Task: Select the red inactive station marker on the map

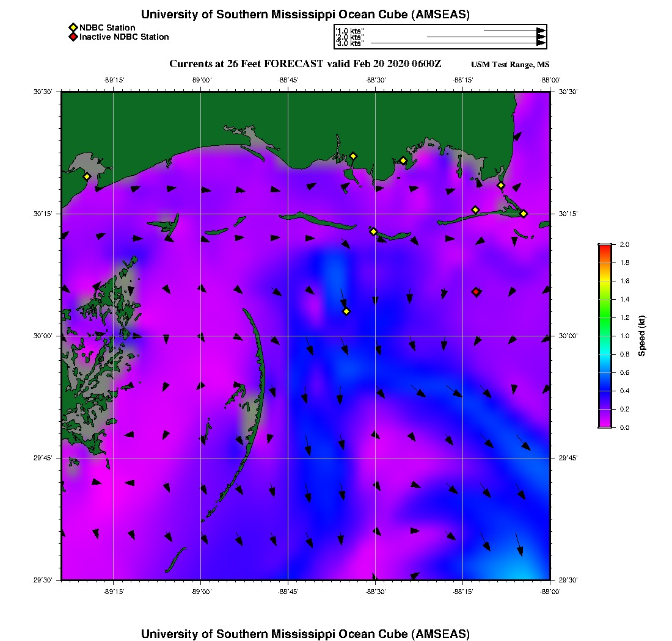Action: pyautogui.click(x=476, y=292)
